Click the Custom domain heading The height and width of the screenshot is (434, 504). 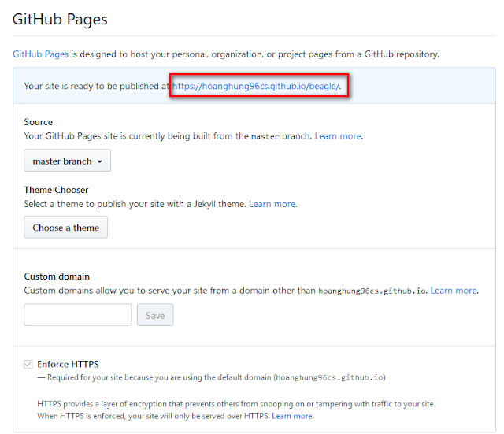coord(57,276)
